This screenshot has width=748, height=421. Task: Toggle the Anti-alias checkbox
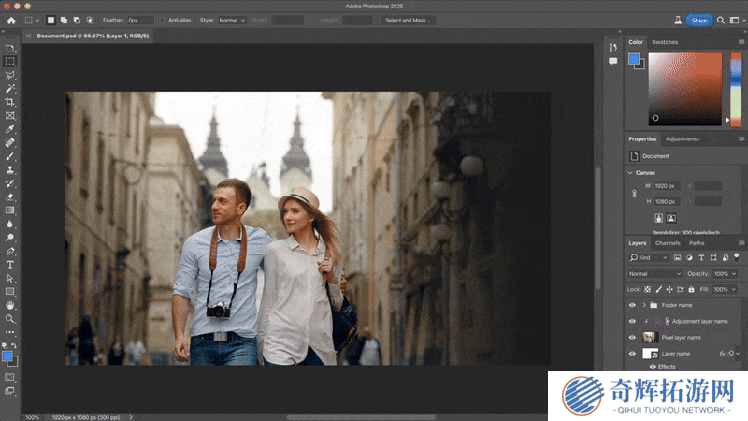pyautogui.click(x=163, y=19)
